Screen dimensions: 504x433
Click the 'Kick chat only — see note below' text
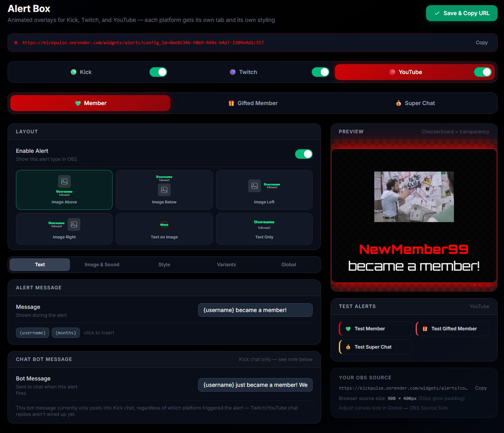pyautogui.click(x=276, y=359)
